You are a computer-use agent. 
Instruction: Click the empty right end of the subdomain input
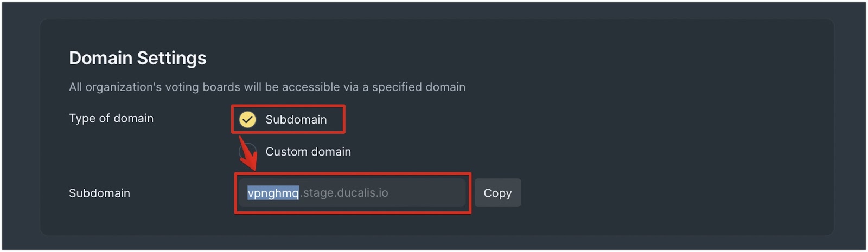pyautogui.click(x=429, y=193)
